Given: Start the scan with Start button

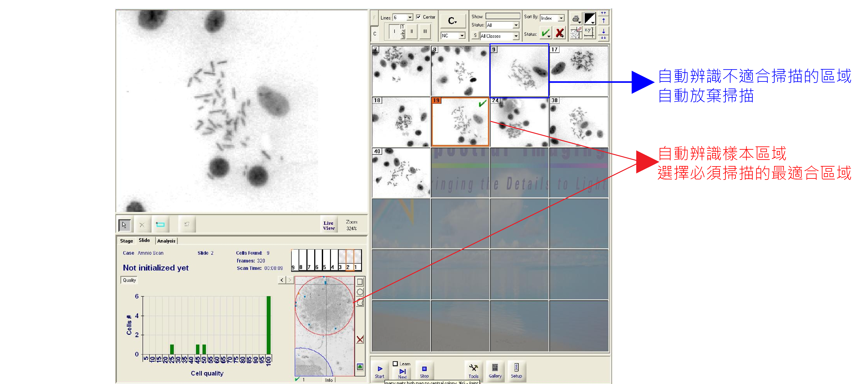Looking at the screenshot, I should [380, 372].
